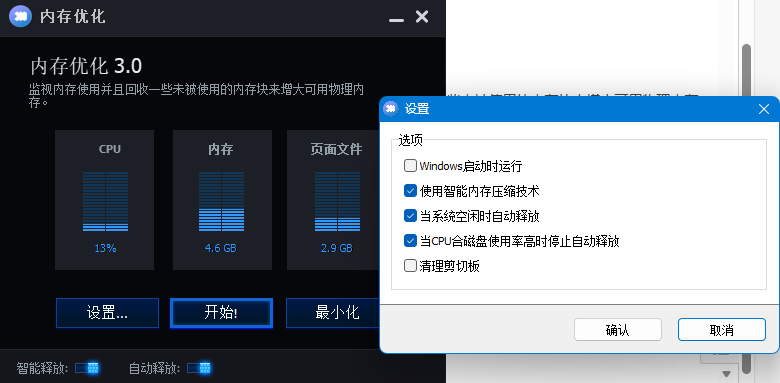This screenshot has height=383, width=780.
Task: Click the CPU usage bar meter
Action: coord(105,201)
